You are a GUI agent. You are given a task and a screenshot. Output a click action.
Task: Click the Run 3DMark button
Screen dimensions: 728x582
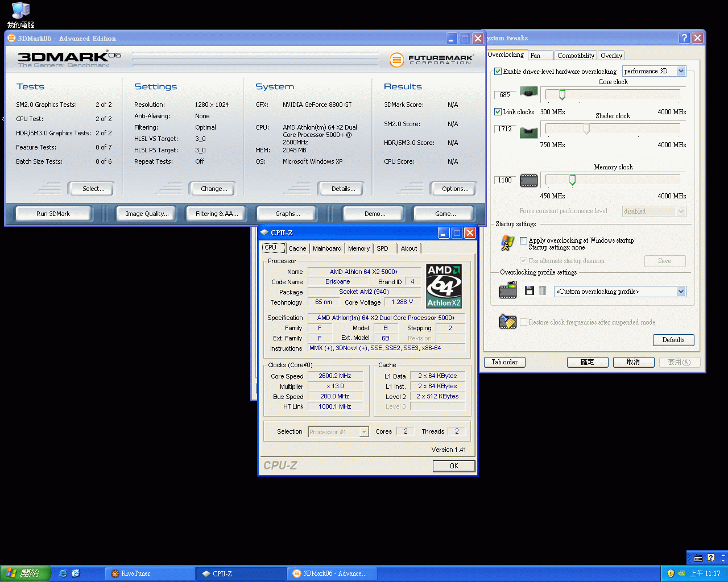(x=53, y=214)
